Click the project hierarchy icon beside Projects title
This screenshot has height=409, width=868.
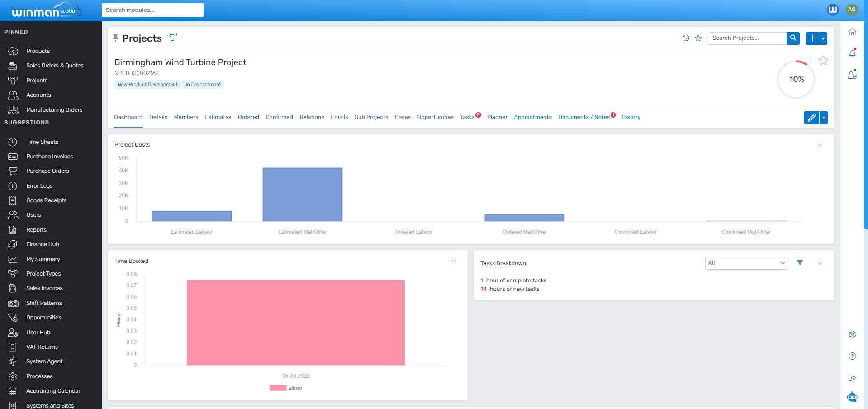(x=172, y=37)
